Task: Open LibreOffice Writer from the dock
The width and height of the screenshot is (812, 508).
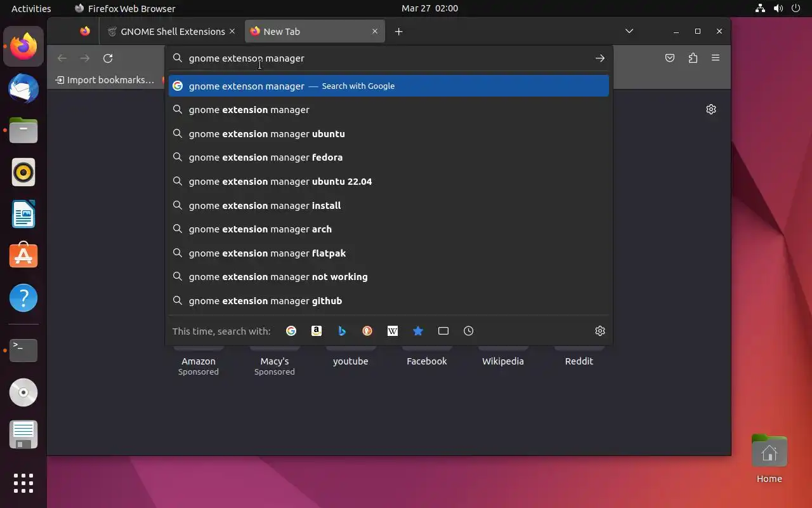Action: point(23,214)
